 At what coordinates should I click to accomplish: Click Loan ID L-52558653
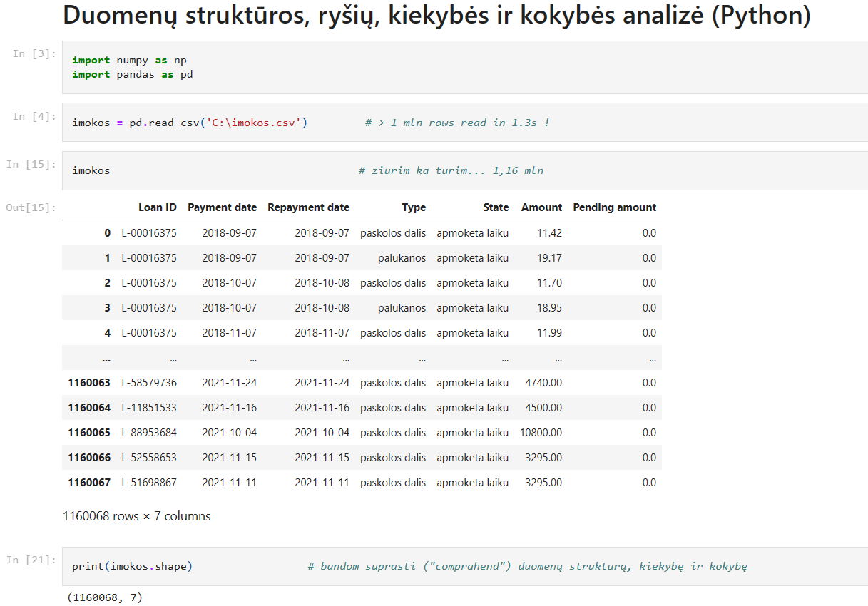click(x=149, y=458)
